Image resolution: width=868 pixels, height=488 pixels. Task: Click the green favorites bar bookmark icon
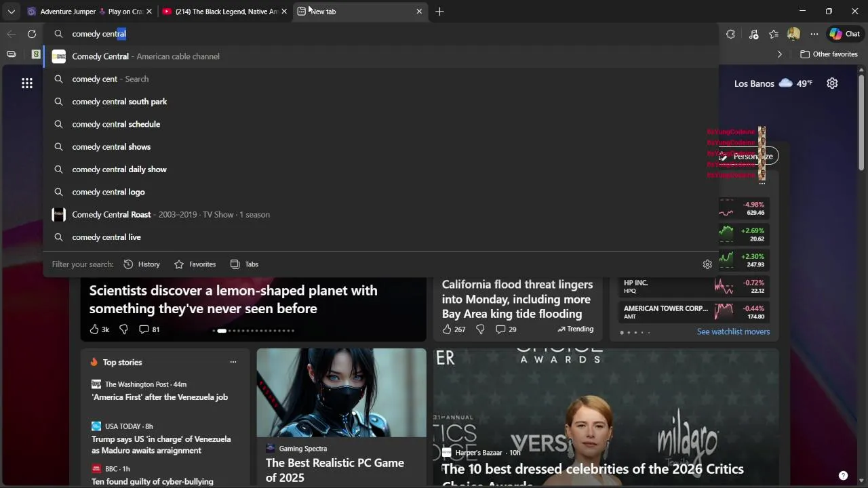point(36,54)
